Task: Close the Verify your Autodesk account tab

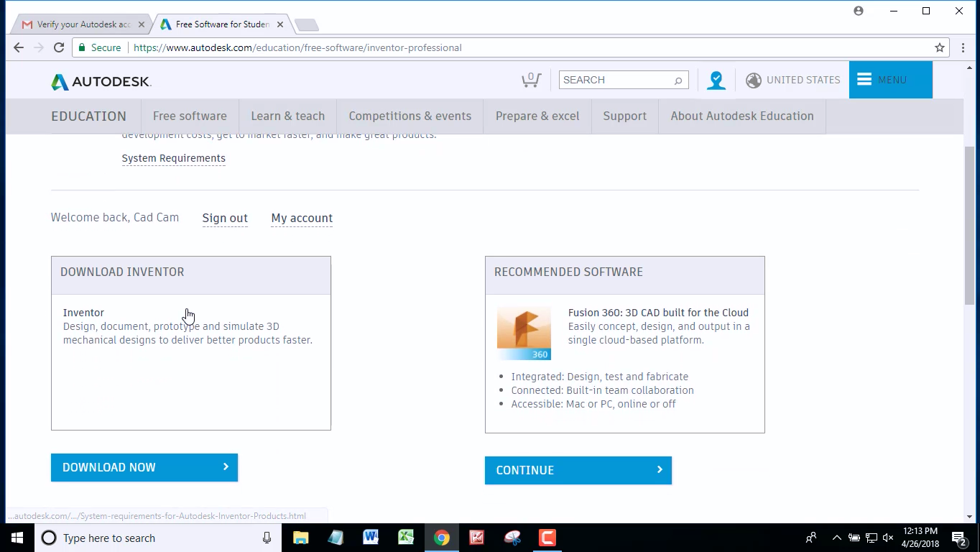Action: point(142,24)
